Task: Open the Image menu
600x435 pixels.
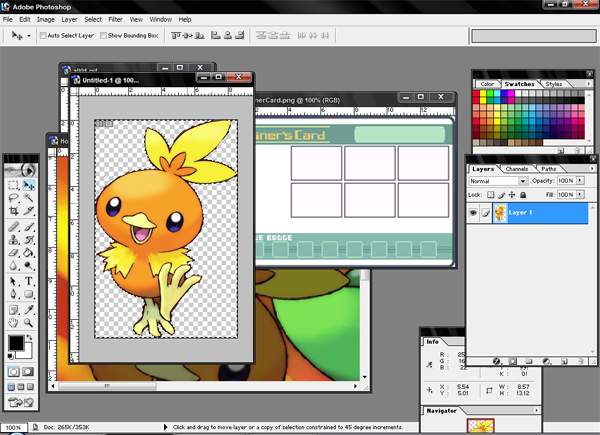Action: tap(46, 20)
